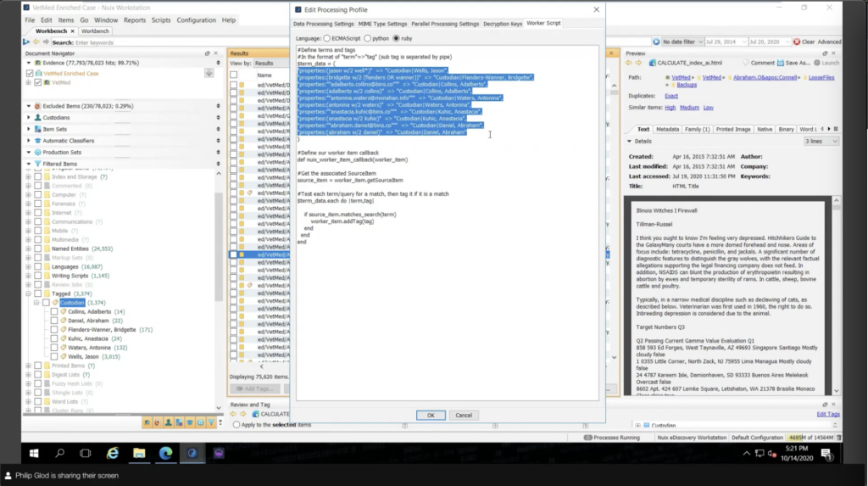868x486 pixels.
Task: Select the Apply to the selected items radio
Action: coord(236,424)
